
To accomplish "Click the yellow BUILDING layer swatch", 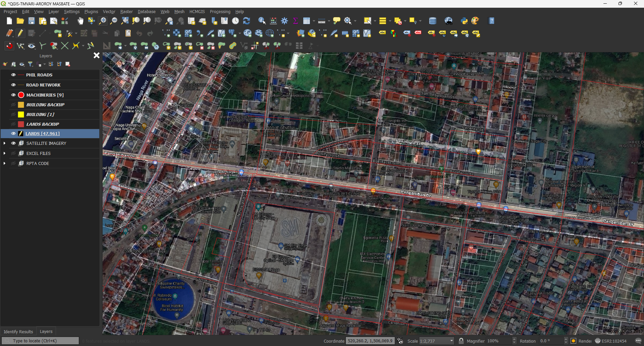I will (x=21, y=114).
